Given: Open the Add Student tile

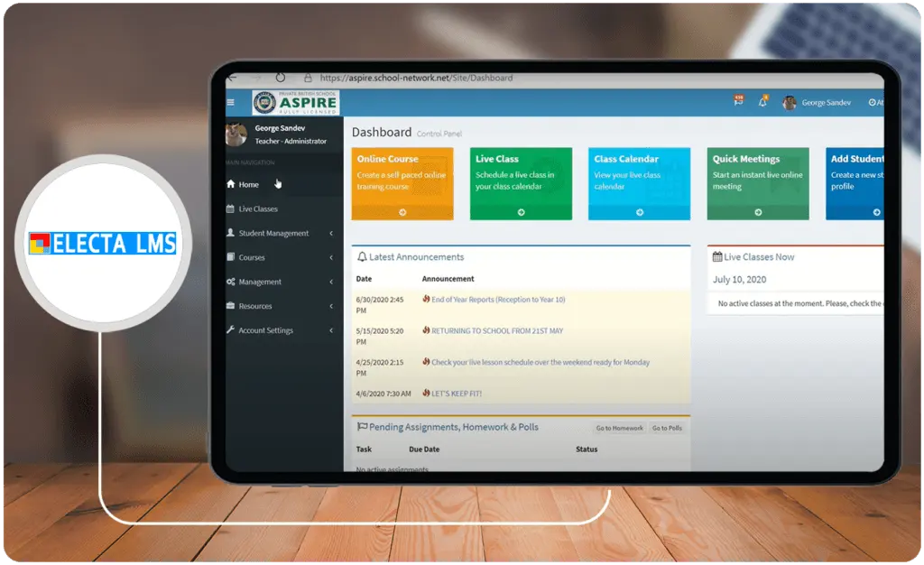Looking at the screenshot, I should click(855, 184).
